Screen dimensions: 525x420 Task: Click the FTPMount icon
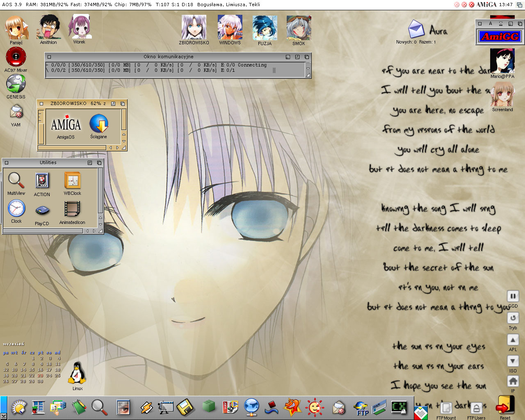tap(446, 408)
